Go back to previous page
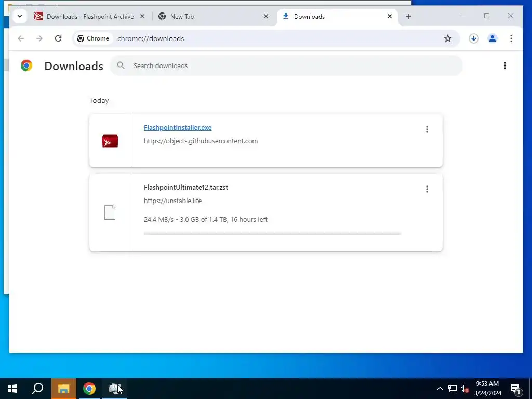The image size is (532, 399). (x=21, y=38)
